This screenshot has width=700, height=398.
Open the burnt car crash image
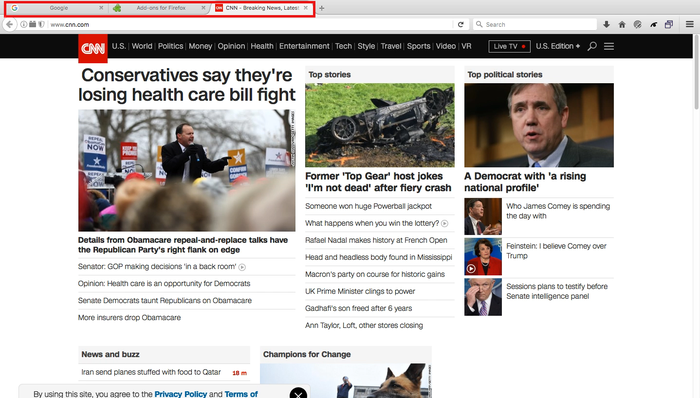coord(380,125)
